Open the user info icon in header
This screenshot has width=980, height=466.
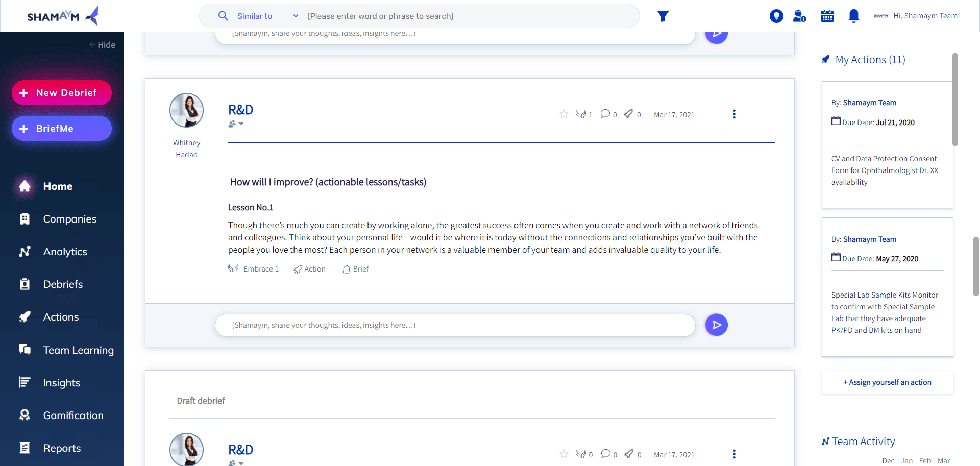pos(799,16)
